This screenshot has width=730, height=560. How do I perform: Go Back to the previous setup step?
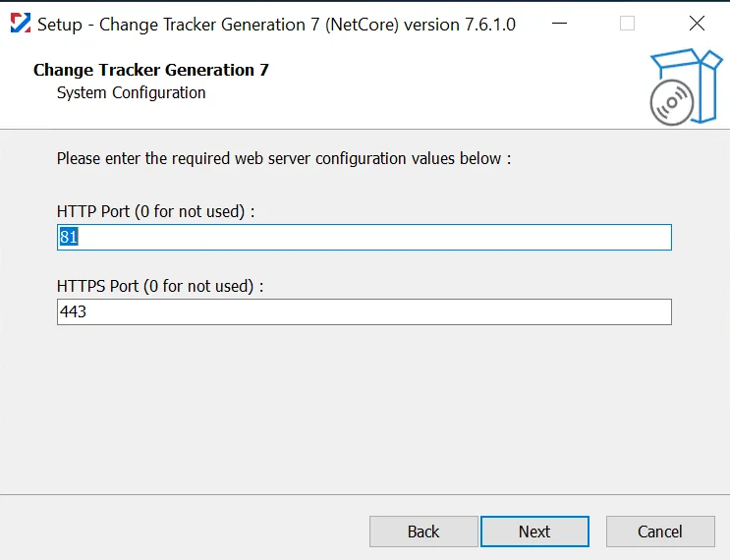click(x=423, y=532)
